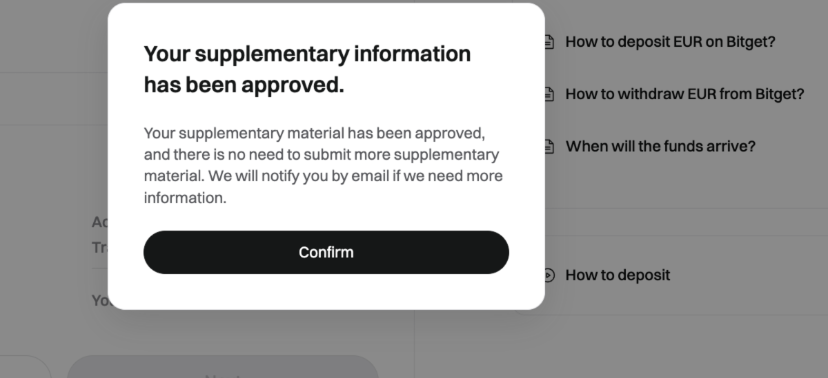Click document icon beside withdraw EUR article

click(x=550, y=94)
